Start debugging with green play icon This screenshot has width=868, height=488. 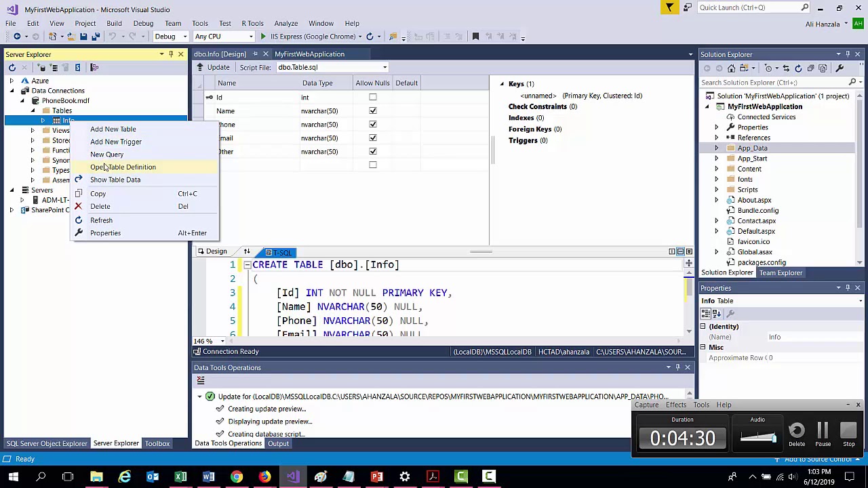[263, 37]
